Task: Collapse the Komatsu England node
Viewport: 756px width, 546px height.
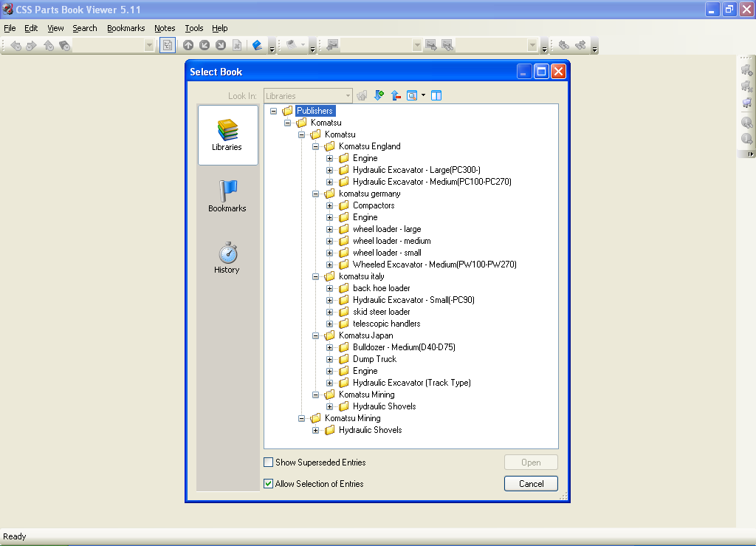Action: tap(316, 146)
